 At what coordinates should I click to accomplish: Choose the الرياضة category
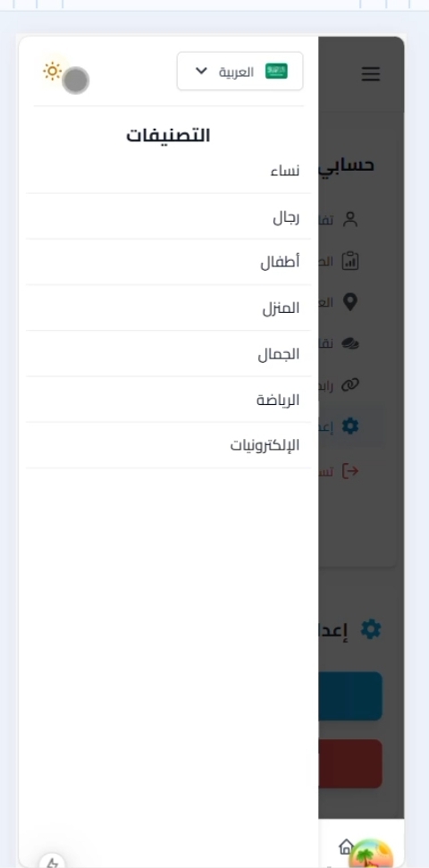pos(168,400)
